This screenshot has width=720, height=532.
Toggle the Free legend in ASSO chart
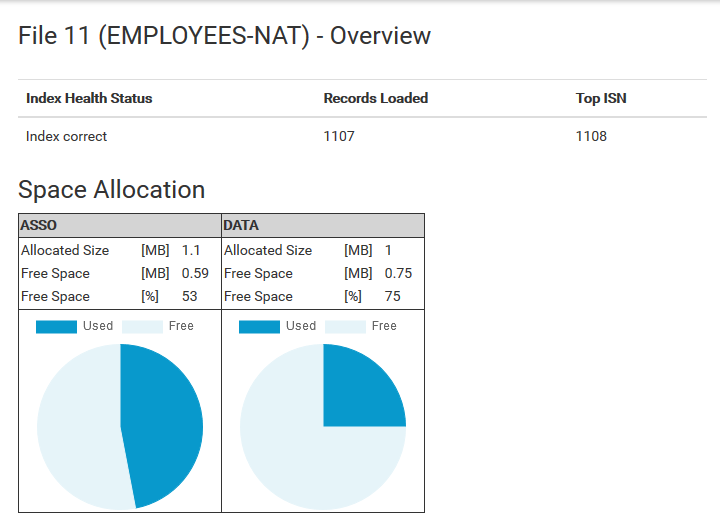(x=158, y=326)
